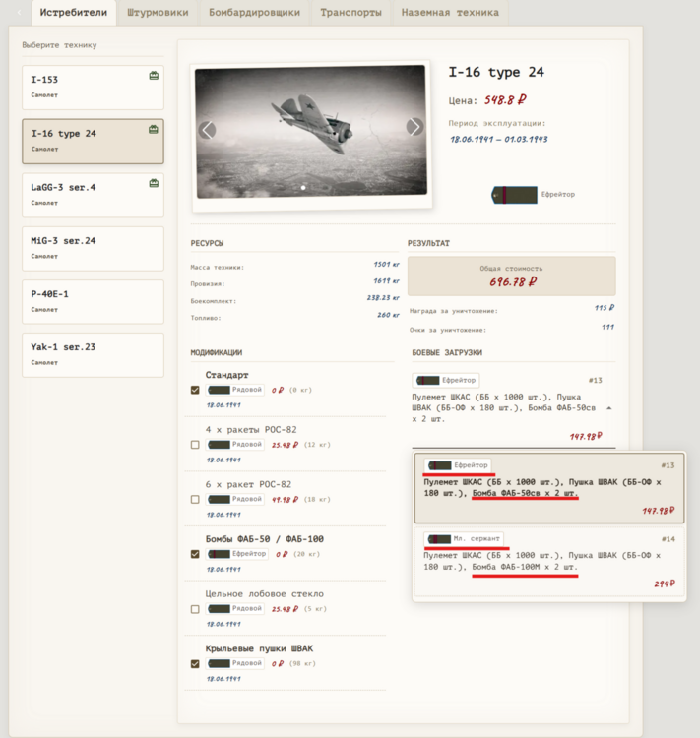700x738 pixels.
Task: Switch to the Штурмовики tab
Action: pyautogui.click(x=158, y=12)
